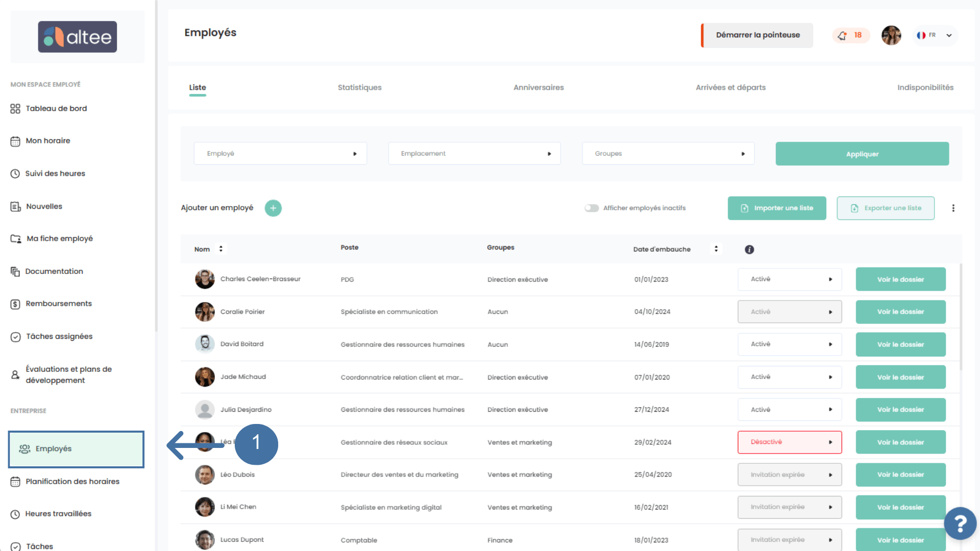Switch to the Statistiques tab
This screenshot has width=980, height=551.
click(x=359, y=88)
